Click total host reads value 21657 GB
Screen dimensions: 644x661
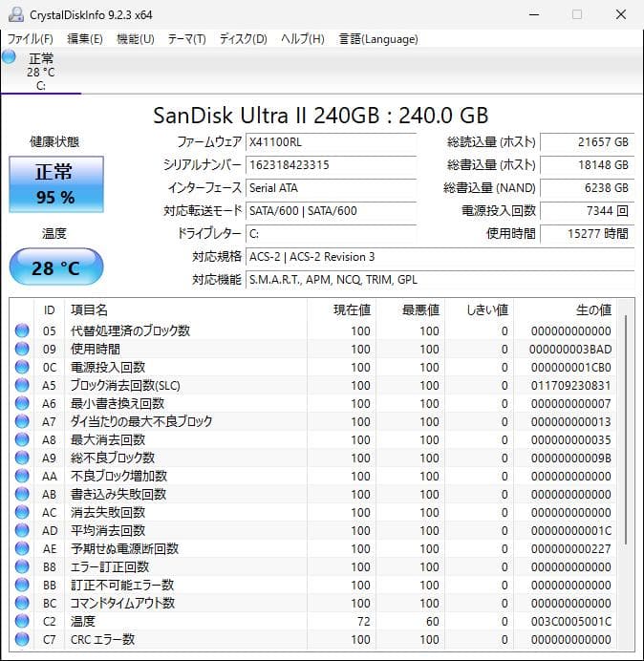[x=587, y=142]
